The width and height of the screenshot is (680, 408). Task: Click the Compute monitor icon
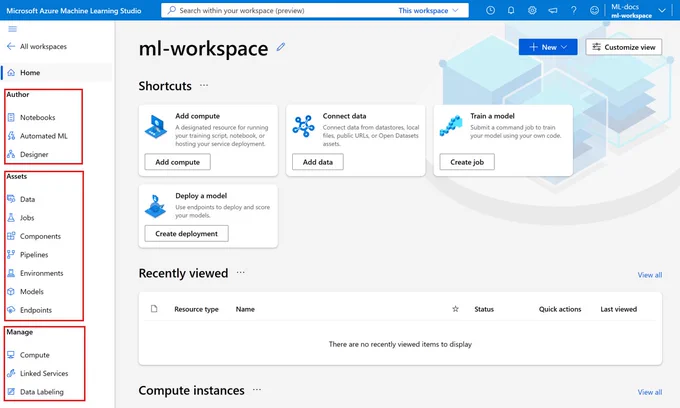(11, 355)
